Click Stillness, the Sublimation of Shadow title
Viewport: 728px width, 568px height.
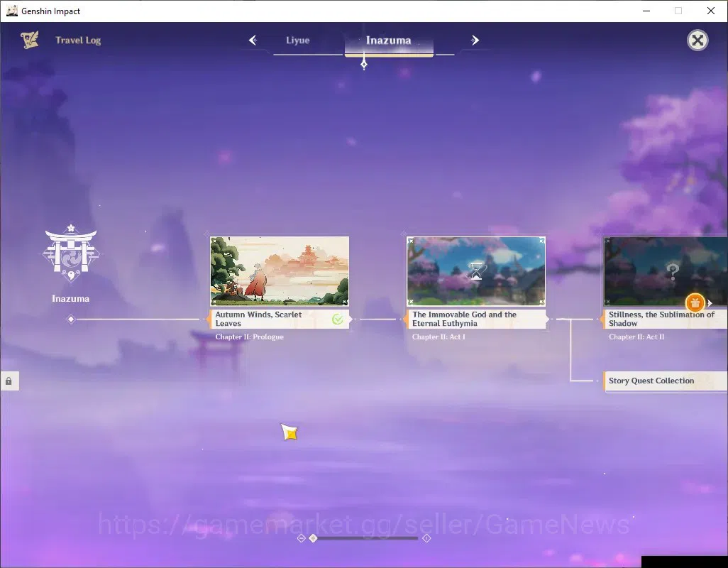[x=661, y=319]
